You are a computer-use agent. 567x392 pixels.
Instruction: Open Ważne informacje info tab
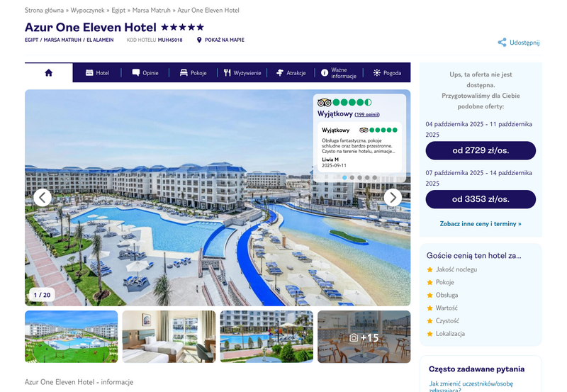click(339, 73)
